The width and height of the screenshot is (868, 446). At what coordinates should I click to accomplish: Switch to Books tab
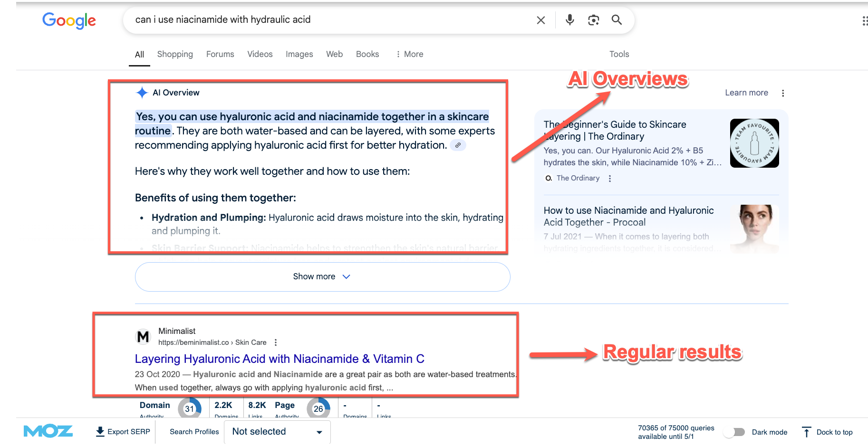[x=367, y=54]
